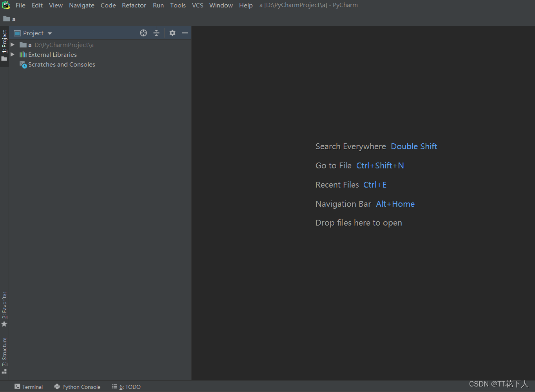Image resolution: width=535 pixels, height=392 pixels.
Task: Toggle the 1: Project side tab
Action: click(4, 46)
